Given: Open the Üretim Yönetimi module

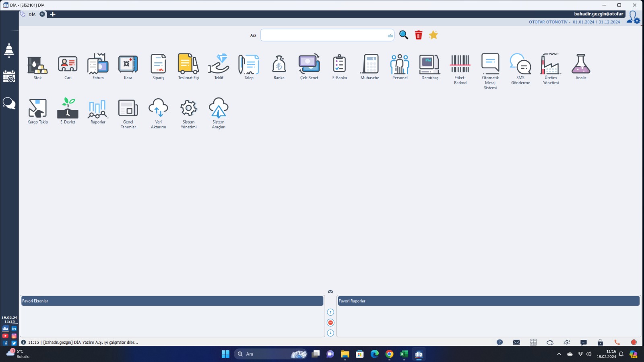Looking at the screenshot, I should 551,65.
